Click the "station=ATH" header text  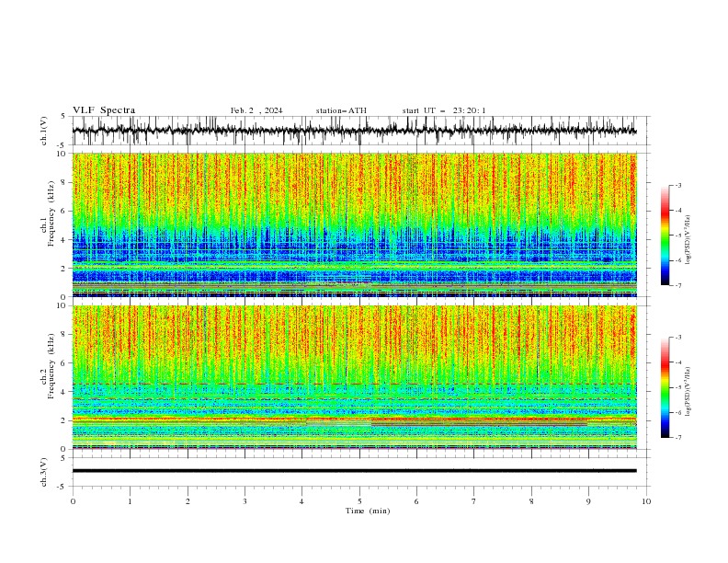pos(341,110)
